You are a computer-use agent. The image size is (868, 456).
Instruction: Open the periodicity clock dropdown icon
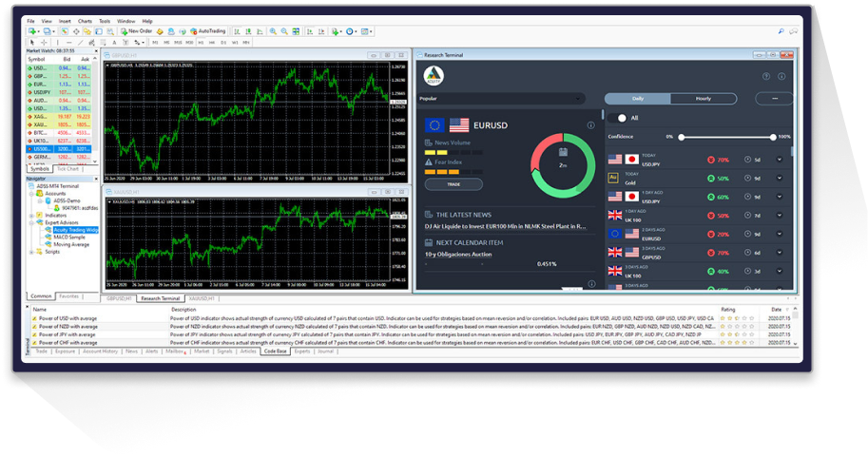coord(350,31)
